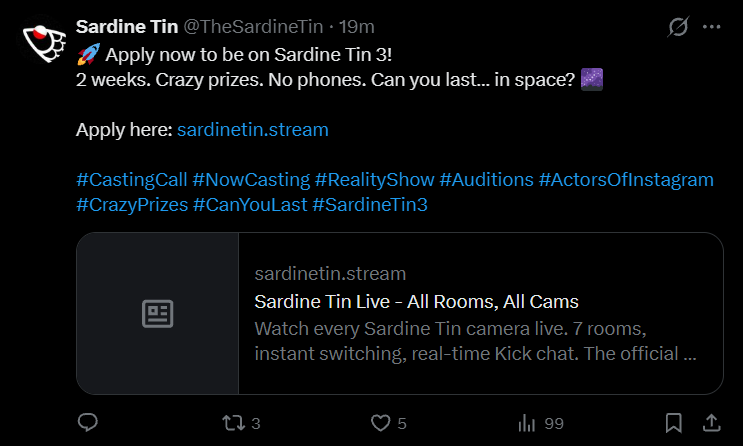
Task: Click the link card placeholder thumbnail
Action: [x=158, y=313]
